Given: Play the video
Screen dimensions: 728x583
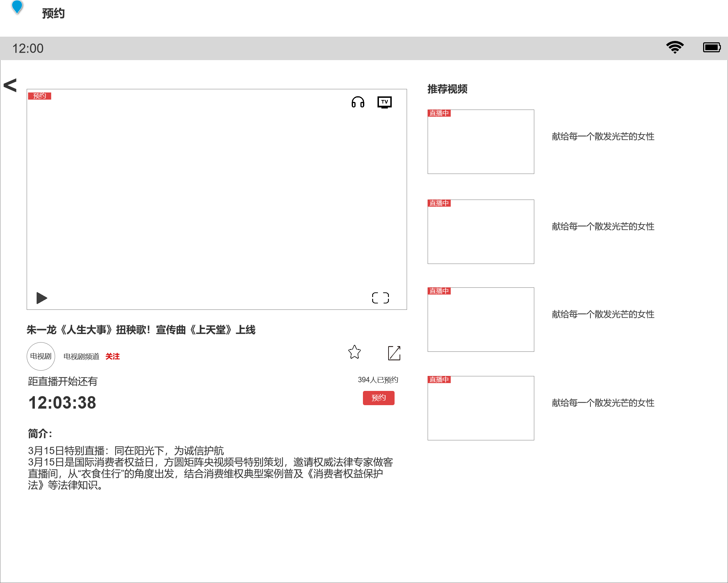Looking at the screenshot, I should pos(42,298).
